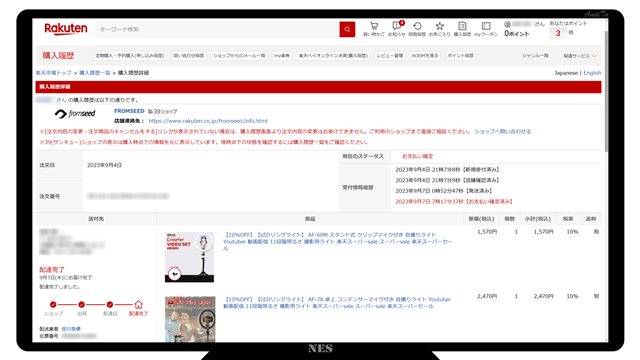Screen dimensions: 640x360
Task: Expand the 関連サービス dropdown
Action: 580,56
